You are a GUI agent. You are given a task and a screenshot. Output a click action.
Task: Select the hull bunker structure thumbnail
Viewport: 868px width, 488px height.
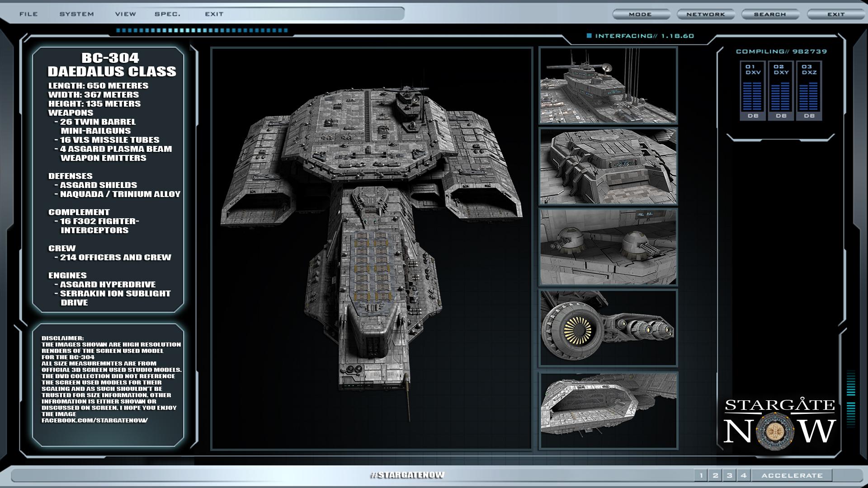pyautogui.click(x=608, y=166)
